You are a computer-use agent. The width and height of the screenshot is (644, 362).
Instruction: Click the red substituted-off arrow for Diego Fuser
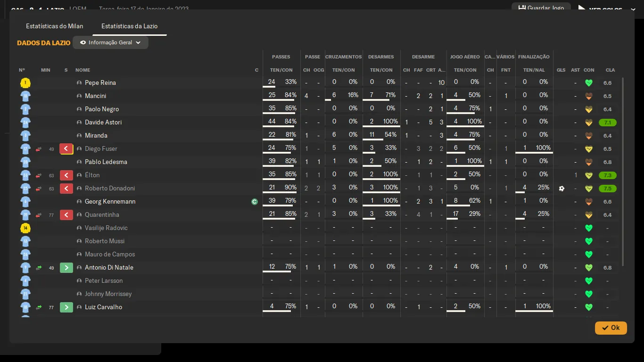(66, 149)
